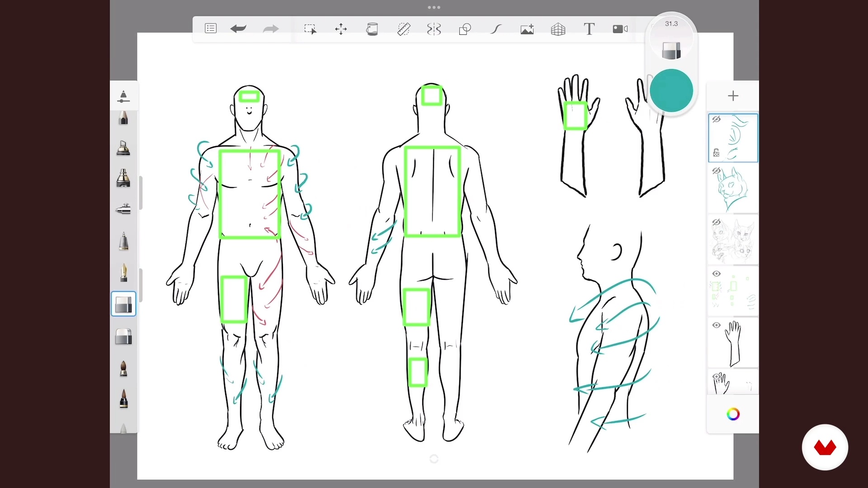Hide the green rectangles layer
Screen dimensions: 868x488
point(717,274)
